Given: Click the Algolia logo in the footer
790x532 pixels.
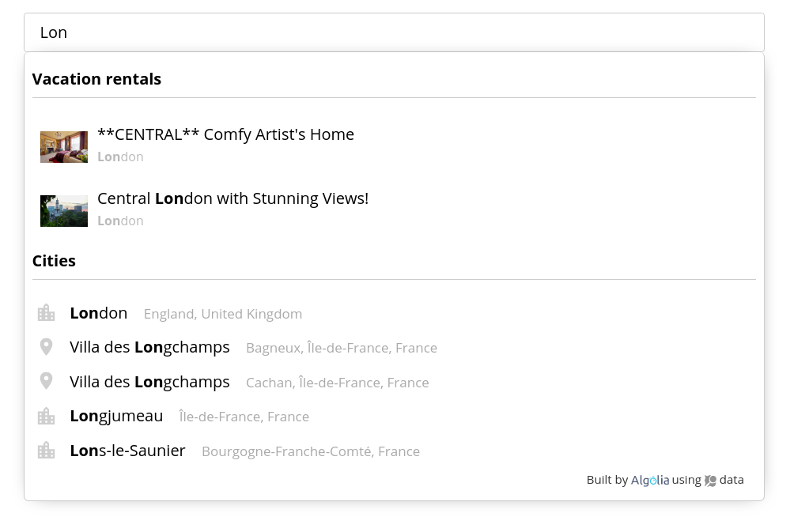Looking at the screenshot, I should tap(650, 480).
